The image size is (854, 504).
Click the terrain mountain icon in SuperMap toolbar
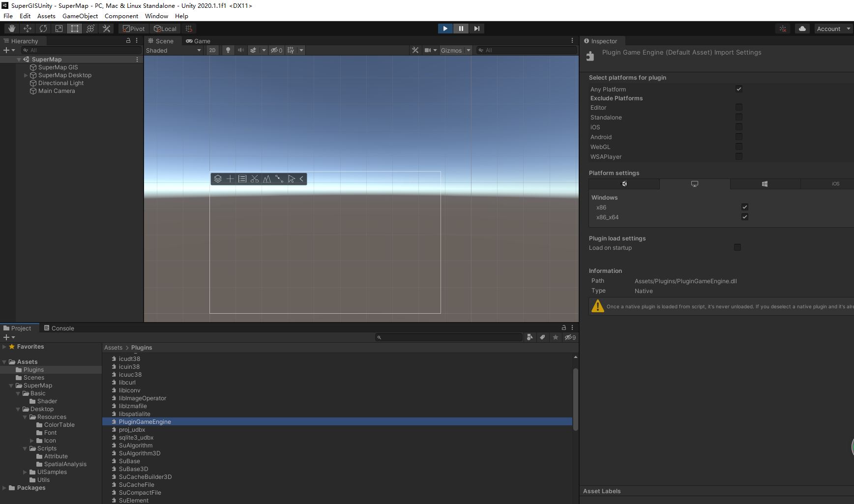[267, 179]
